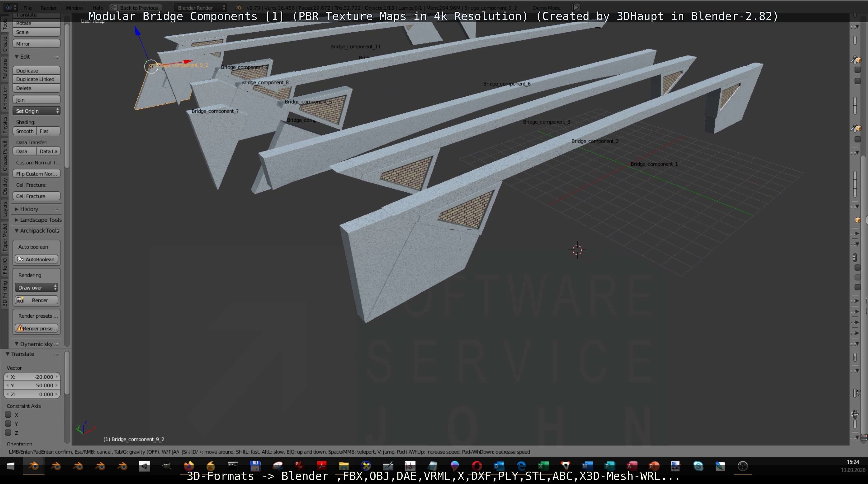The width and height of the screenshot is (868, 484).
Task: Open the Blender Render engine selector
Action: [201, 7]
